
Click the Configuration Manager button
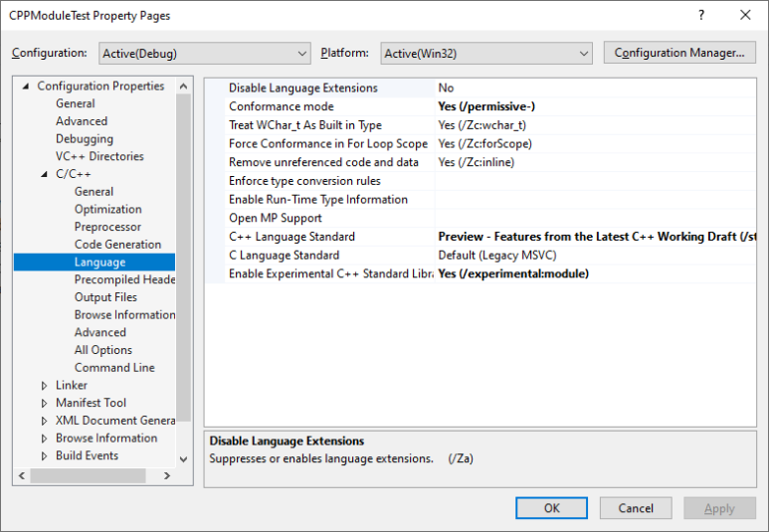click(x=679, y=53)
